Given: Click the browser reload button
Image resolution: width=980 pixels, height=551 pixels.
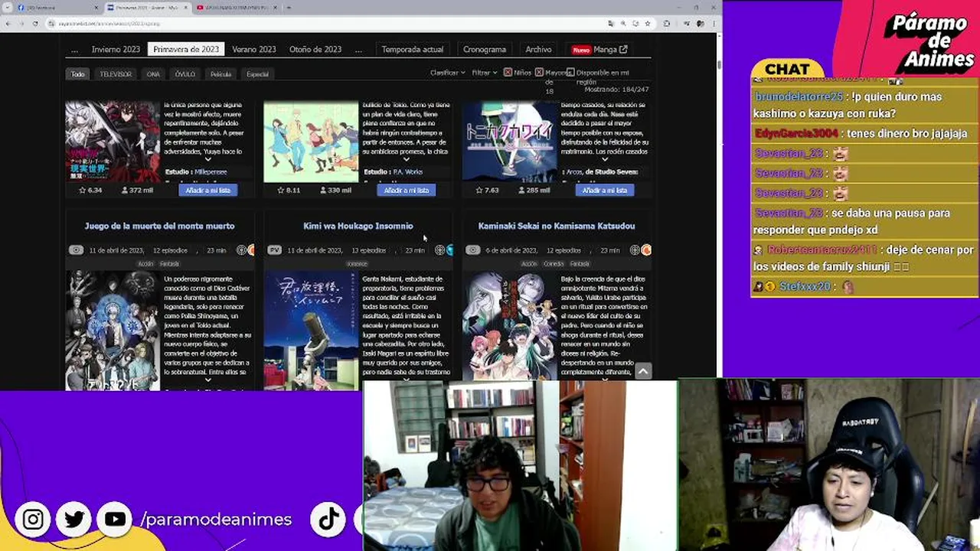Looking at the screenshot, I should coord(35,24).
